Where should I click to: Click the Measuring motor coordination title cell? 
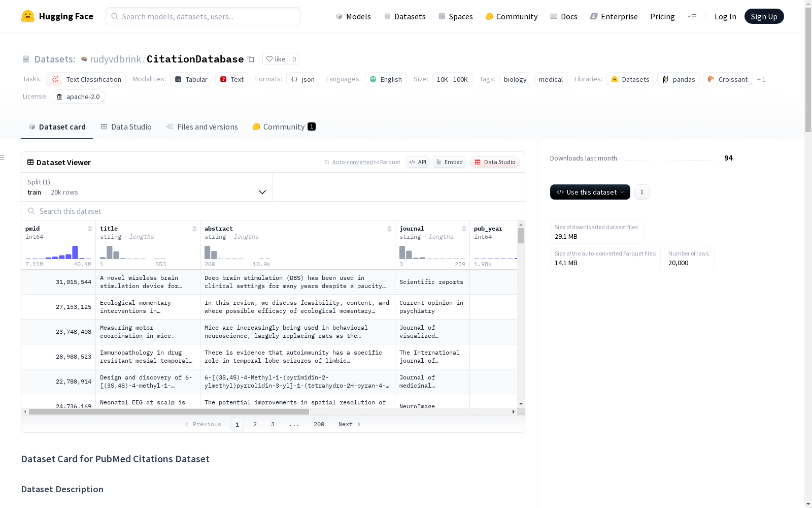click(x=148, y=332)
